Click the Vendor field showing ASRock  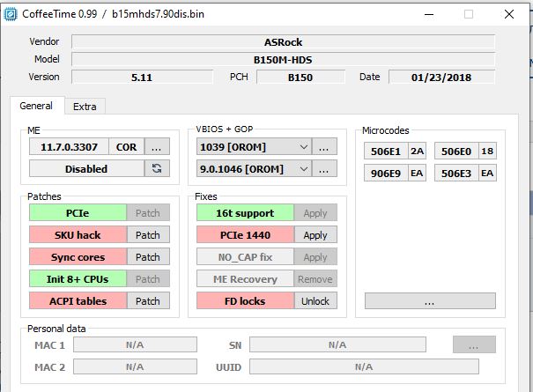[x=283, y=41]
